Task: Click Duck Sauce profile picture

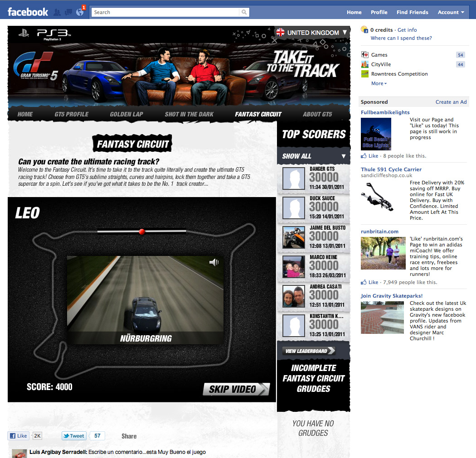Action: click(294, 208)
